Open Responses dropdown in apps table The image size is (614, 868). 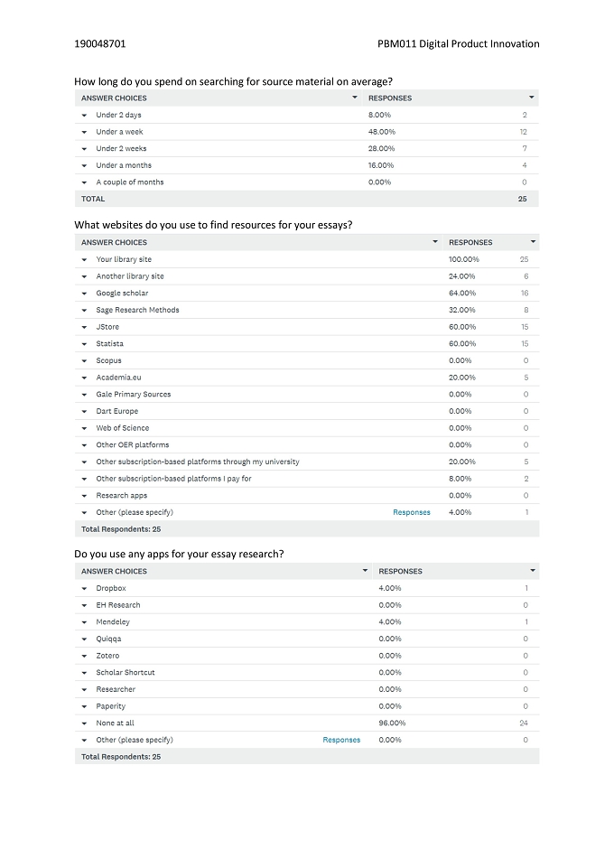click(x=533, y=571)
